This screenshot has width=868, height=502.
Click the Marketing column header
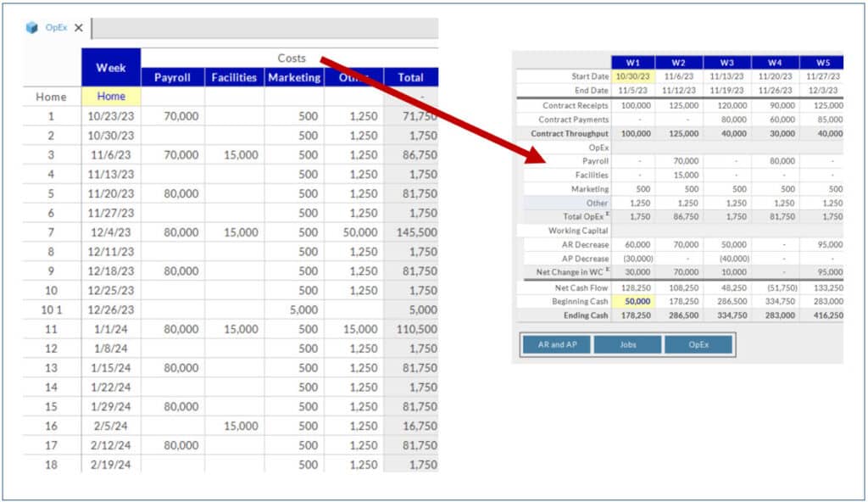(x=294, y=77)
